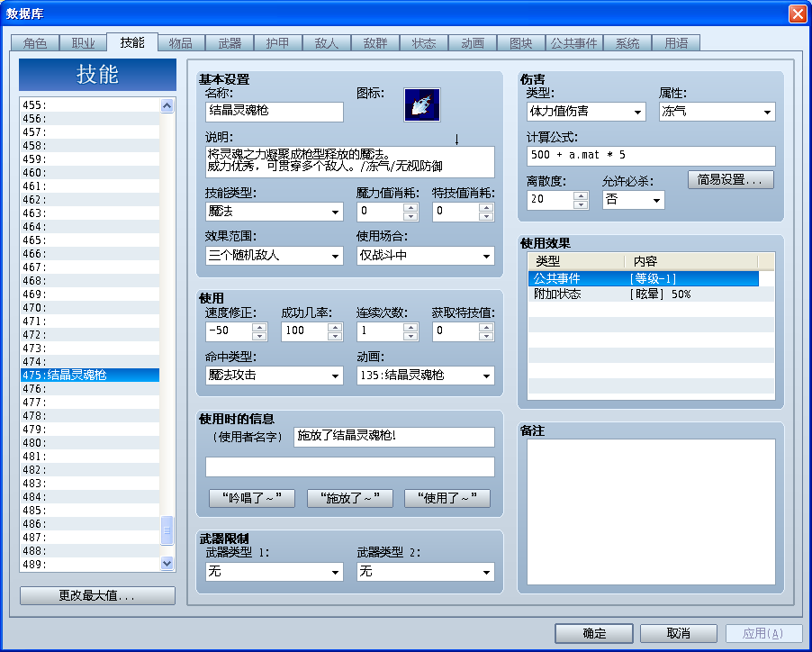Increase the 离散度 value

(581, 195)
